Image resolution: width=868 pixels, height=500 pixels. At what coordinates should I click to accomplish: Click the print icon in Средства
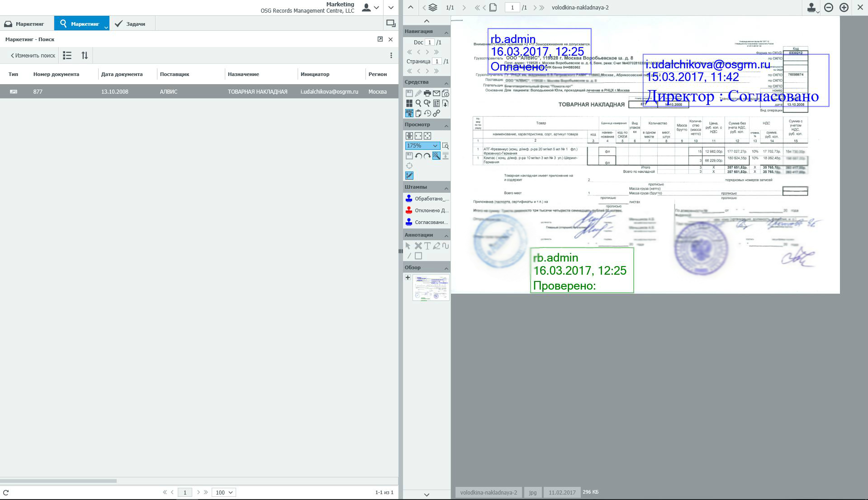[x=427, y=93]
